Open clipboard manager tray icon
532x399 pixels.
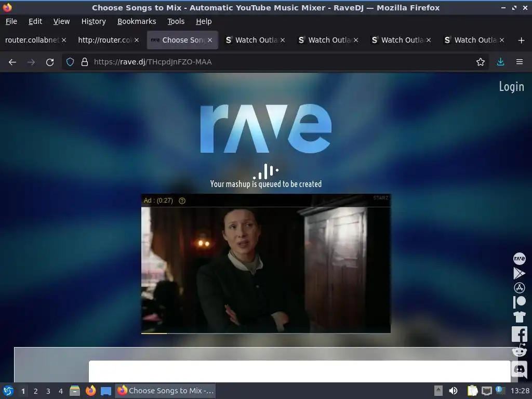472,391
